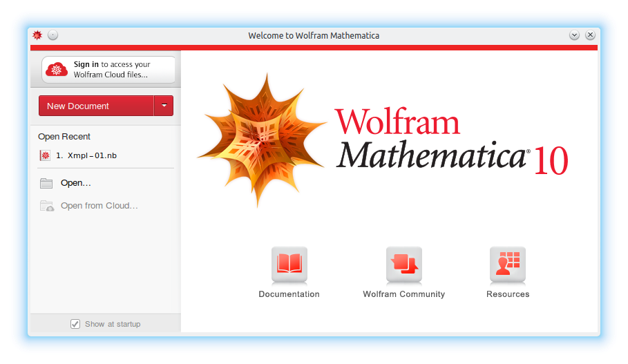Open the Documentation book icon
This screenshot has width=628, height=364.
[289, 265]
